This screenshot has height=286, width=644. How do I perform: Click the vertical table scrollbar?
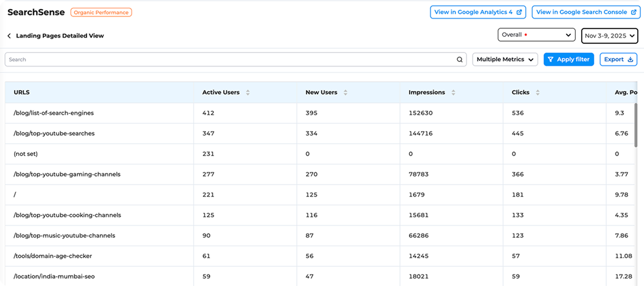pos(635,125)
